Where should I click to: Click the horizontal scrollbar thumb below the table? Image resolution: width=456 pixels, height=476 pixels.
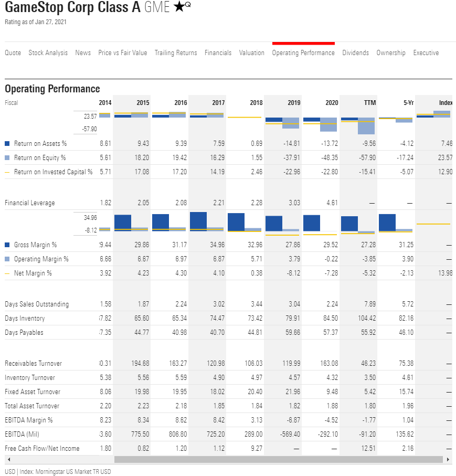pyautogui.click(x=278, y=459)
